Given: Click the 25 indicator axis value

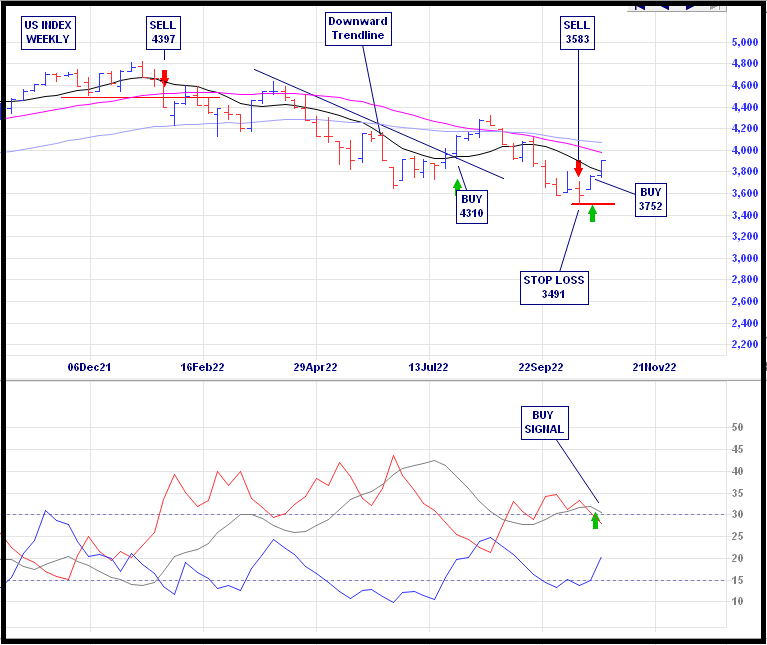Looking at the screenshot, I should [738, 536].
